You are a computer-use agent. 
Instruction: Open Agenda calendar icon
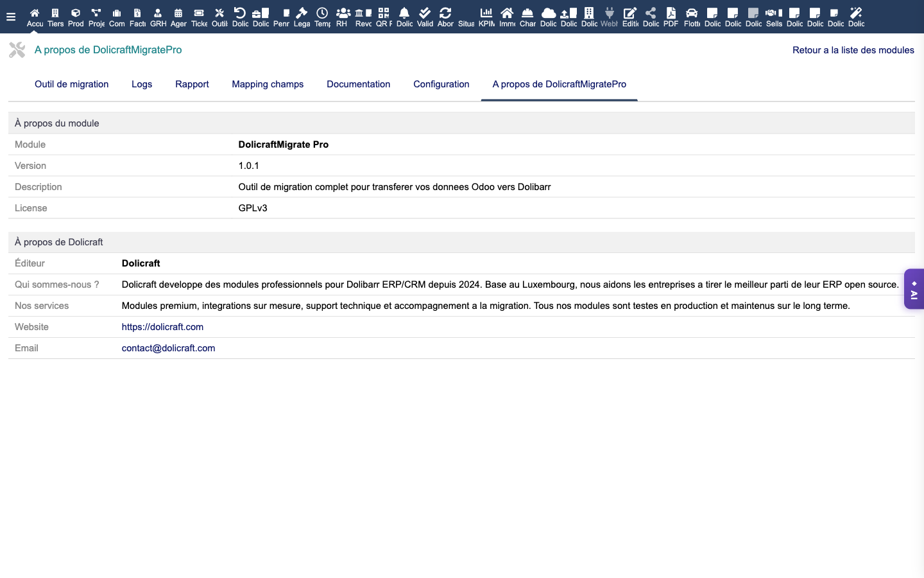coord(178,13)
